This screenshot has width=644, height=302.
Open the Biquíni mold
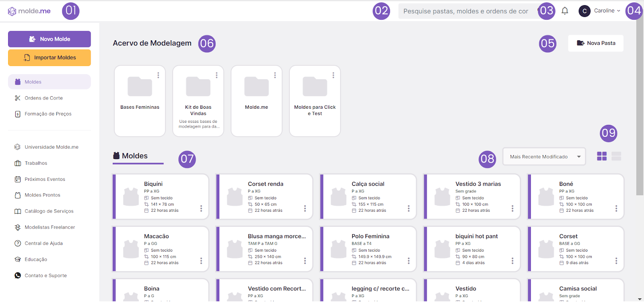(161, 197)
